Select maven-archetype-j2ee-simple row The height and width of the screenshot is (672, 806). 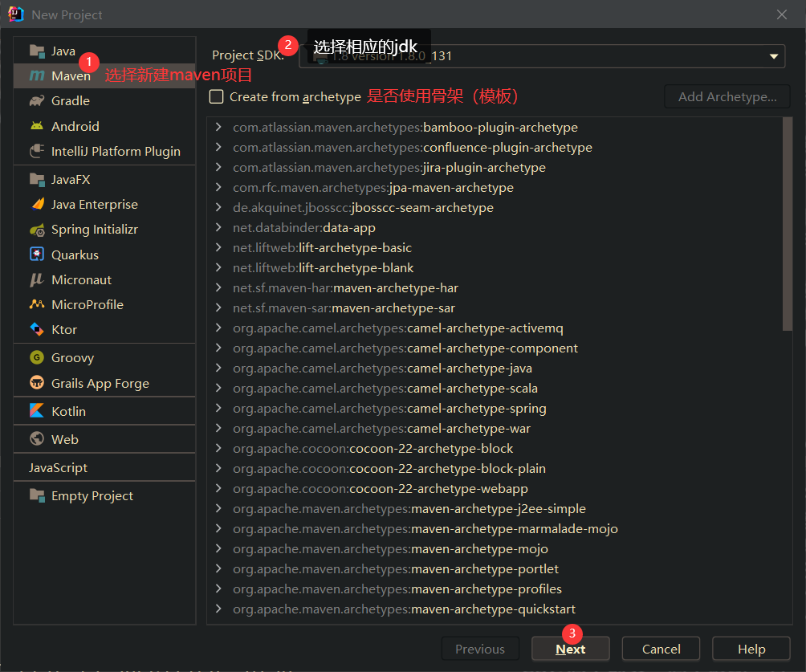tap(495, 508)
